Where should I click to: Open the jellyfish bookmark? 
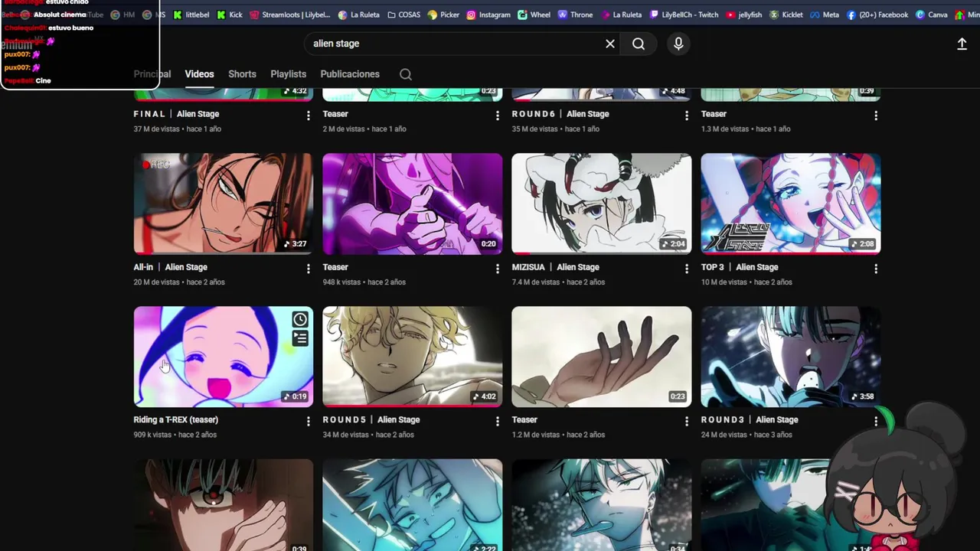point(744,15)
